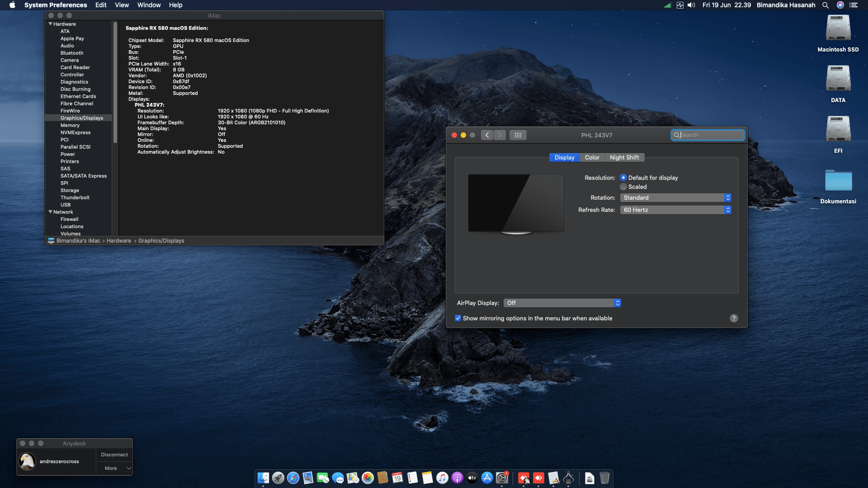
Task: Select the Scaled resolution option
Action: point(623,187)
